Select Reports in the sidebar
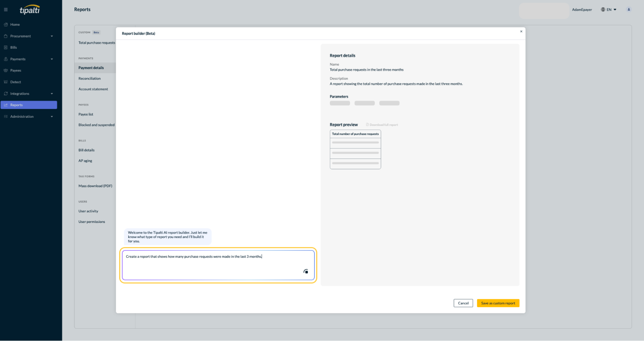 tap(29, 105)
